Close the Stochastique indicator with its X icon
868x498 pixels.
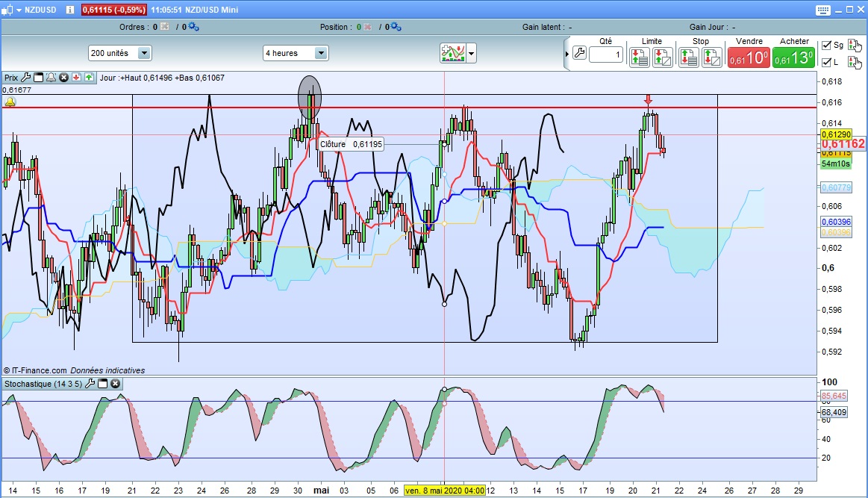[x=115, y=383]
